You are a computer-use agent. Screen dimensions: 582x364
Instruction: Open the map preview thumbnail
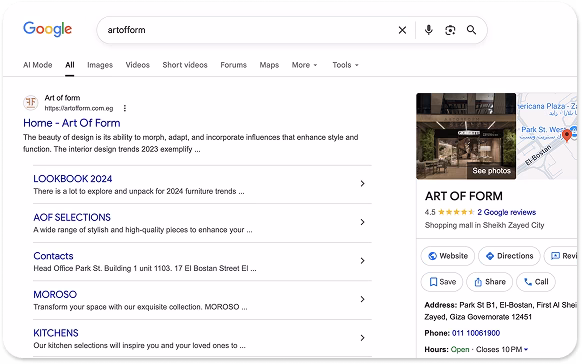click(x=547, y=136)
